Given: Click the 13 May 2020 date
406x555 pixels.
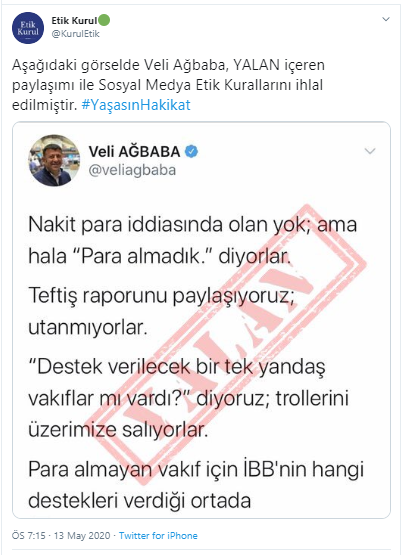Looking at the screenshot, I should tap(82, 536).
